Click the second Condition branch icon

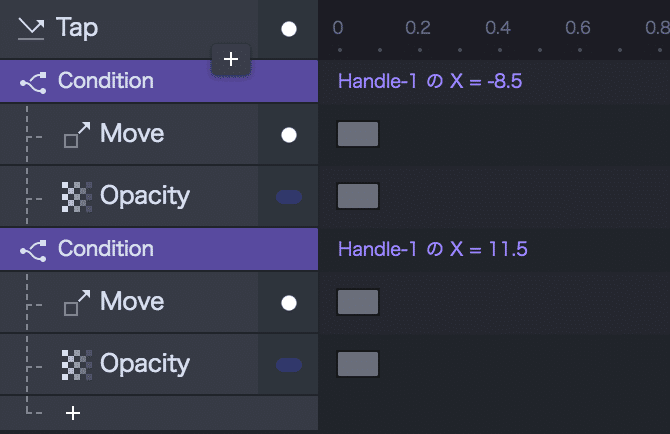pos(33,249)
